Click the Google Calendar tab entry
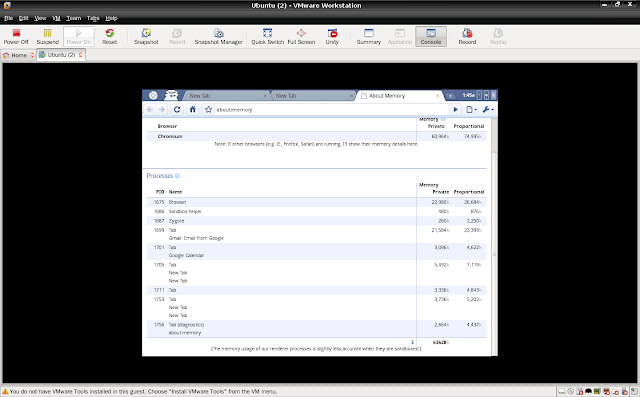The width and height of the screenshot is (640, 397). click(186, 255)
